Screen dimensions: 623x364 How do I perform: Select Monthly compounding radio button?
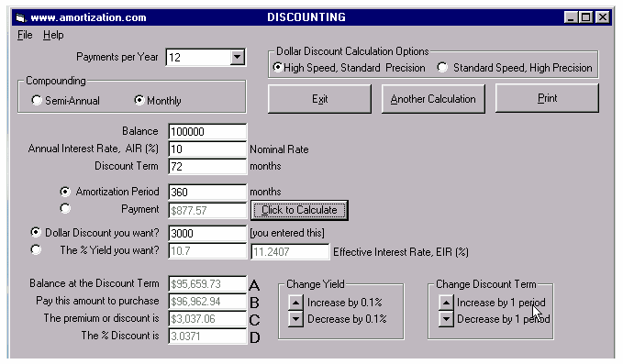[139, 100]
